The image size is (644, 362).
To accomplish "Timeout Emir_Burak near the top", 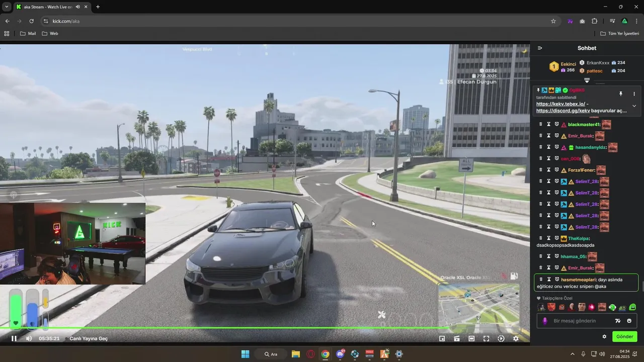I will click(549, 136).
